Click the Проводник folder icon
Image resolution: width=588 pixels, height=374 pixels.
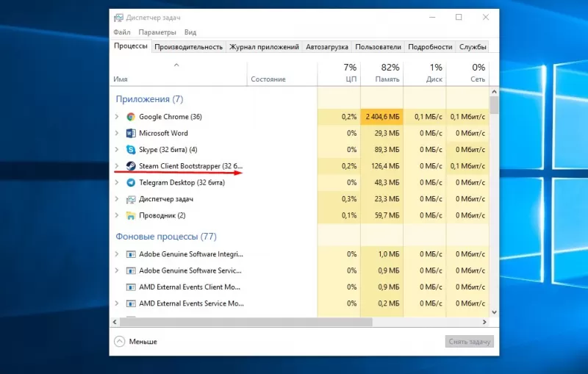pyautogui.click(x=131, y=215)
